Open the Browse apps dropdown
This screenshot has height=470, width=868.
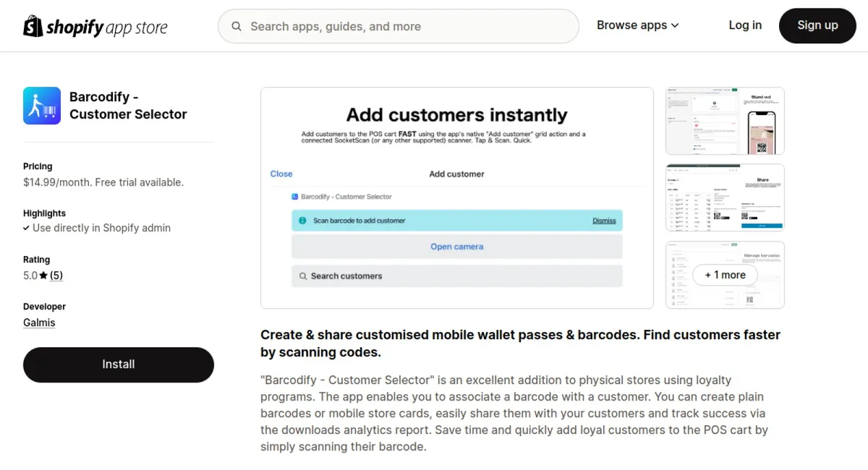638,25
